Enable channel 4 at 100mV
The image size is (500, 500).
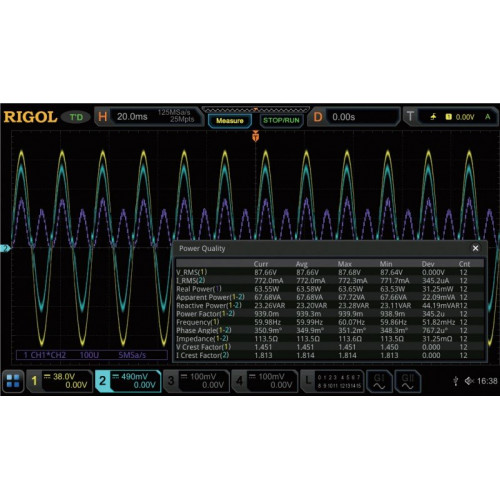coord(265,381)
